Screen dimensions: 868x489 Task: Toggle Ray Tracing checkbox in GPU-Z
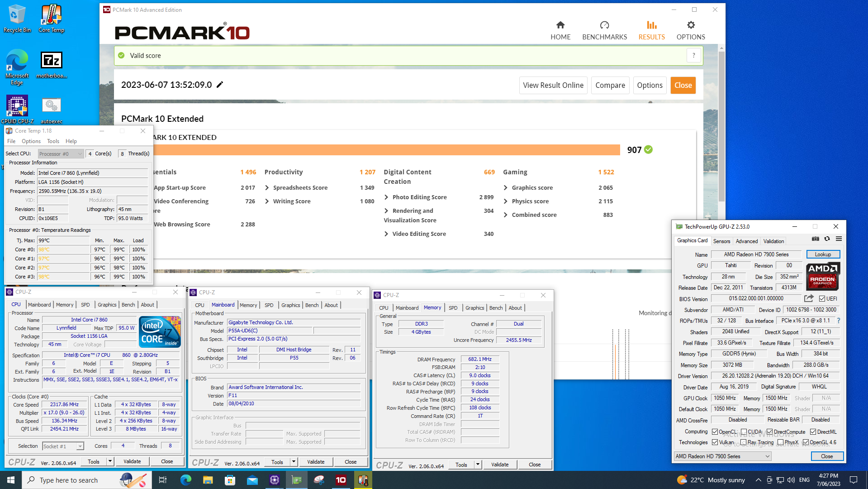[743, 442]
